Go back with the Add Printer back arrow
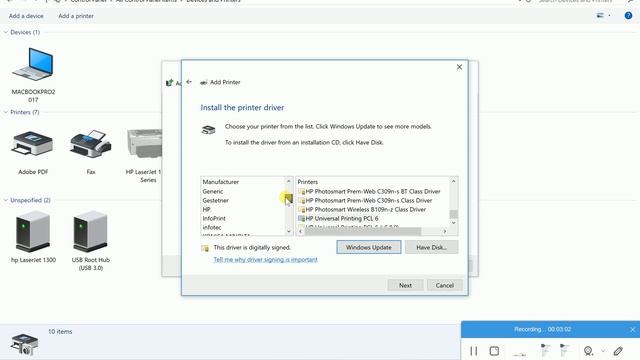The height and width of the screenshot is (360, 640). point(189,82)
